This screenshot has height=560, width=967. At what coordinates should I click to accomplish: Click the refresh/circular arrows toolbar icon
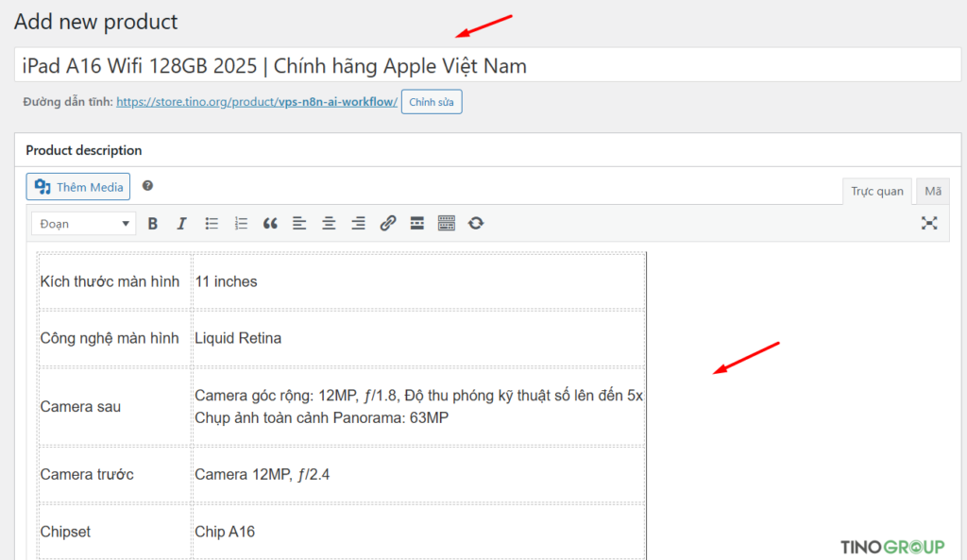[476, 223]
